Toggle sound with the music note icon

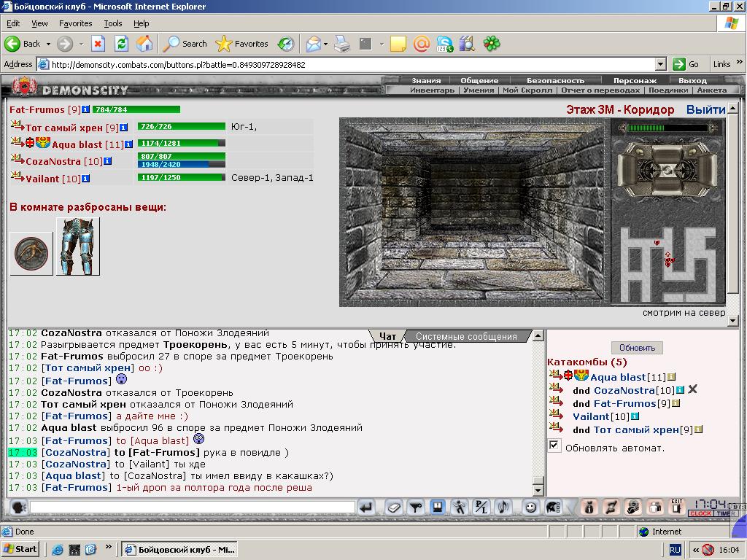point(503,507)
